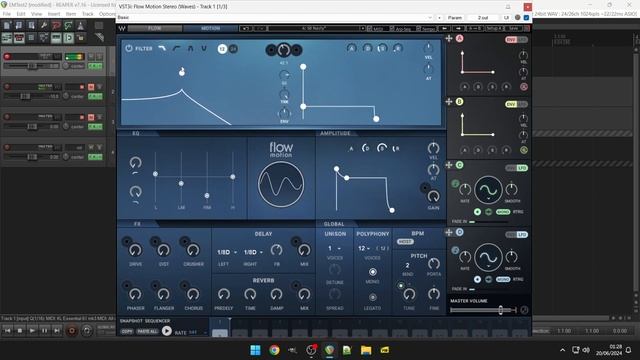Viewport: 640px width, 360px height.
Task: Click the amplitude GAIN knob
Action: click(x=433, y=196)
